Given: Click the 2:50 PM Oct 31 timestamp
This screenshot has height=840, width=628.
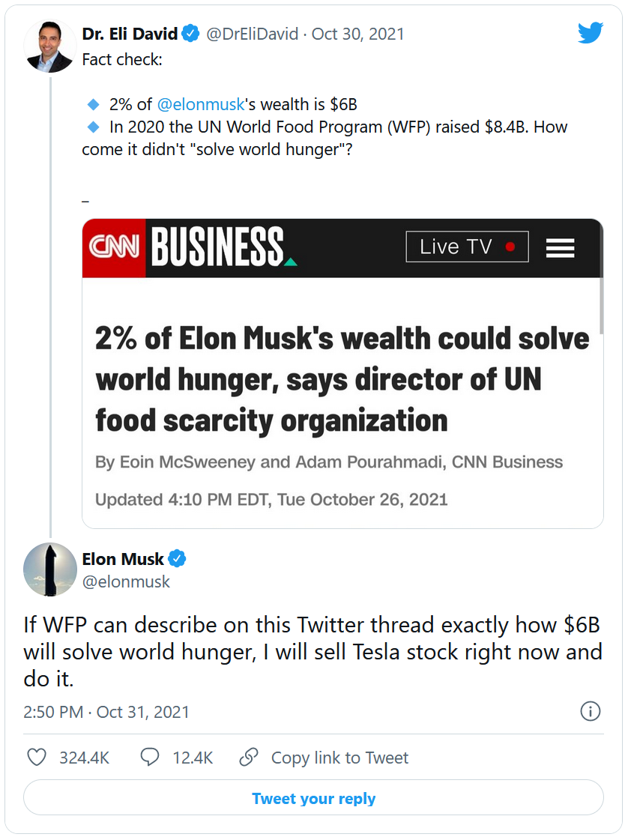Looking at the screenshot, I should [106, 711].
